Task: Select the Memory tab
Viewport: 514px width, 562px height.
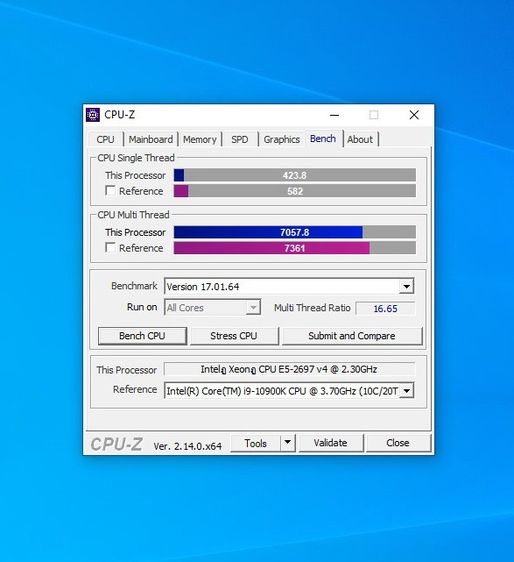Action: [x=200, y=139]
